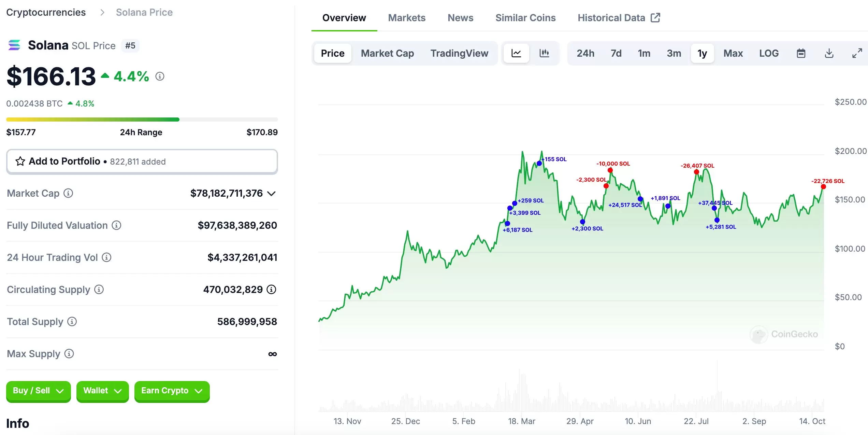This screenshot has width=868, height=435.
Task: Click the 24h Range price bar
Action: pyautogui.click(x=142, y=120)
